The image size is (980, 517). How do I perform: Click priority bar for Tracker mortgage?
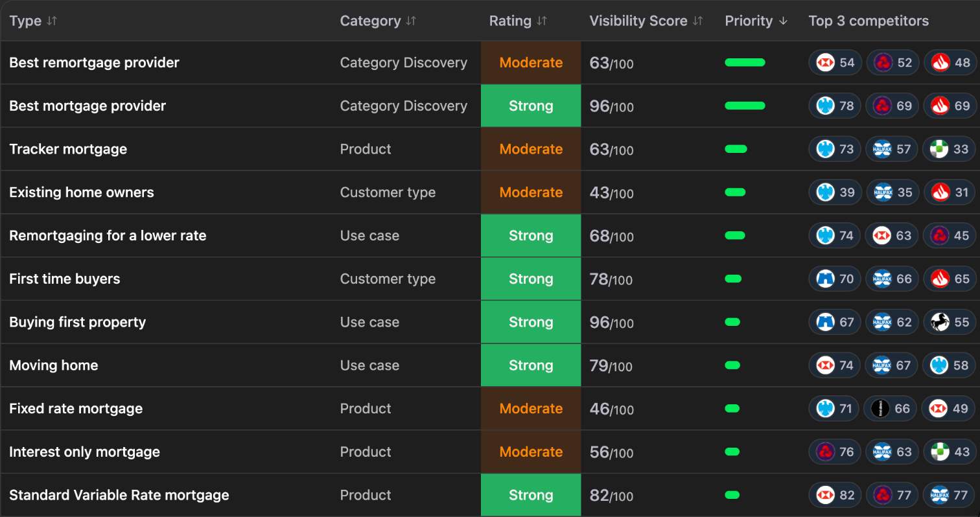(x=736, y=150)
